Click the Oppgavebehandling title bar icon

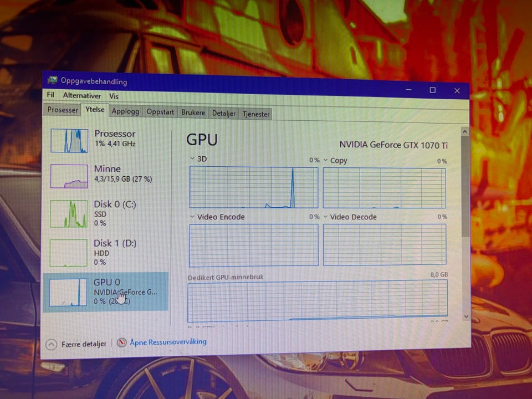coord(53,80)
